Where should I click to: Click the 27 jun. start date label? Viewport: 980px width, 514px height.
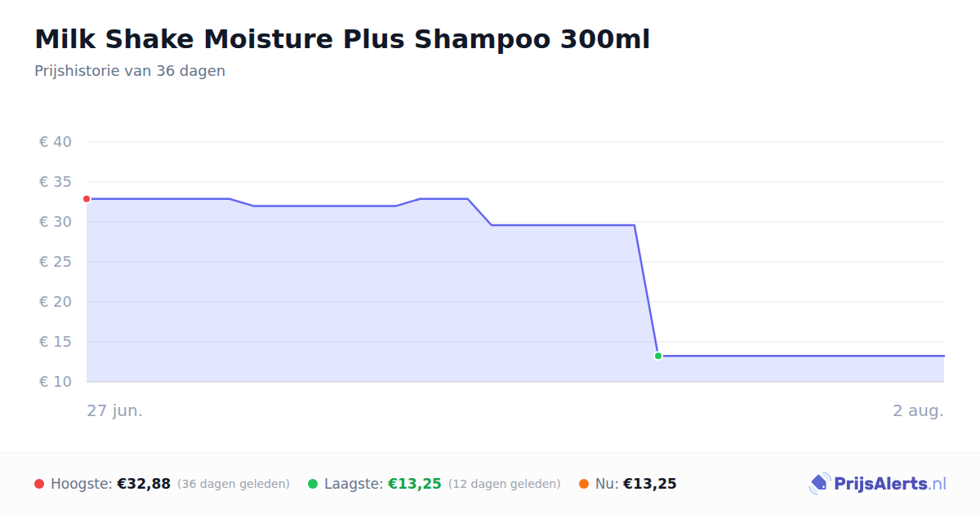(x=115, y=410)
